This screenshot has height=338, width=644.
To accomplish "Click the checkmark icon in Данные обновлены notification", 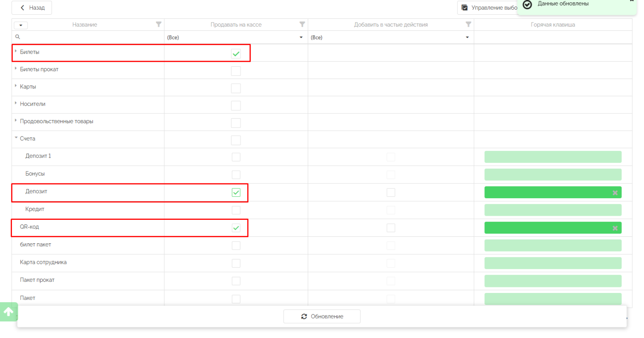I will [x=528, y=5].
